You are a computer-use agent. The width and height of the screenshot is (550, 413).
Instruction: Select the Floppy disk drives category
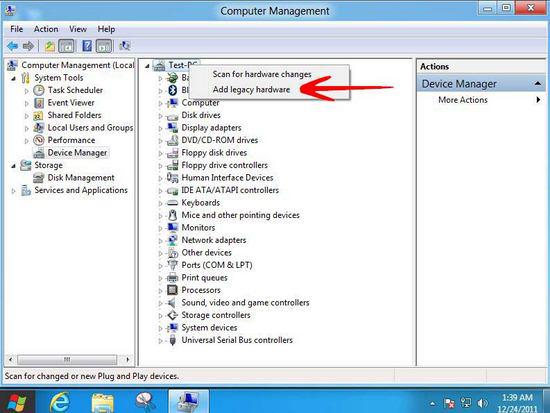[214, 153]
